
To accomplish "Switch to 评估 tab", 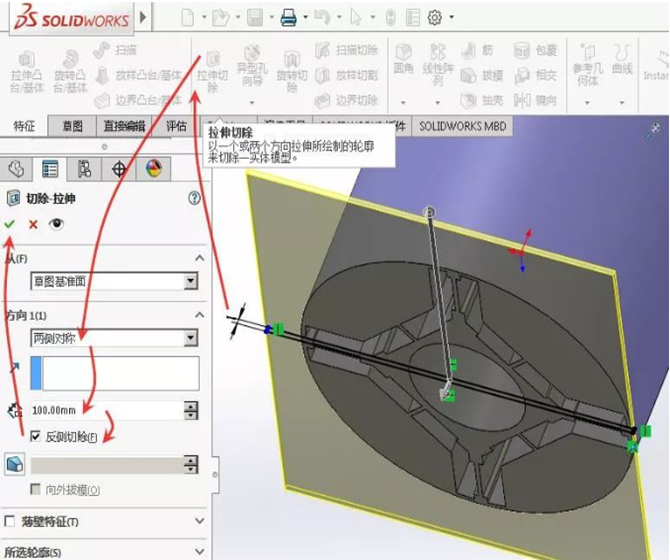I will tap(176, 126).
